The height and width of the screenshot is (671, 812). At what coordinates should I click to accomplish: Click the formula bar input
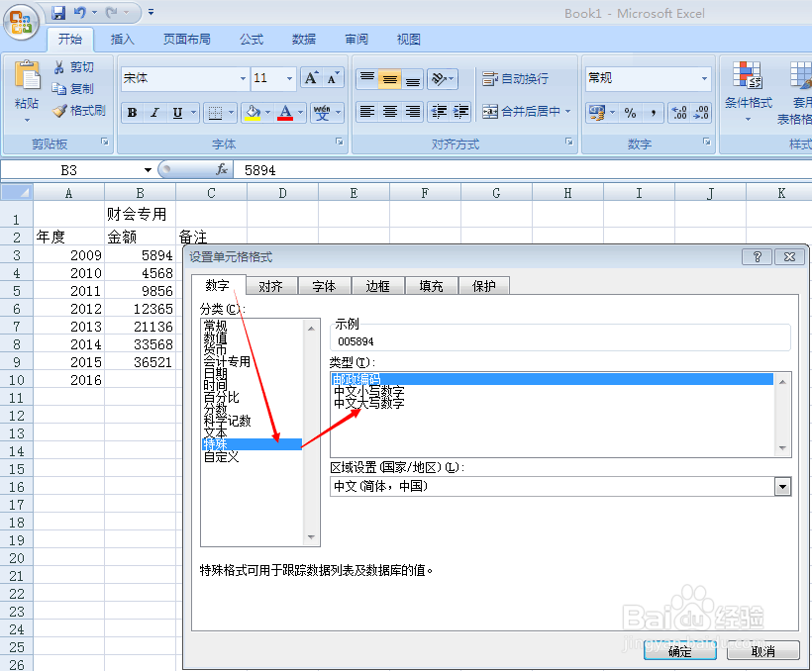pyautogui.click(x=523, y=170)
